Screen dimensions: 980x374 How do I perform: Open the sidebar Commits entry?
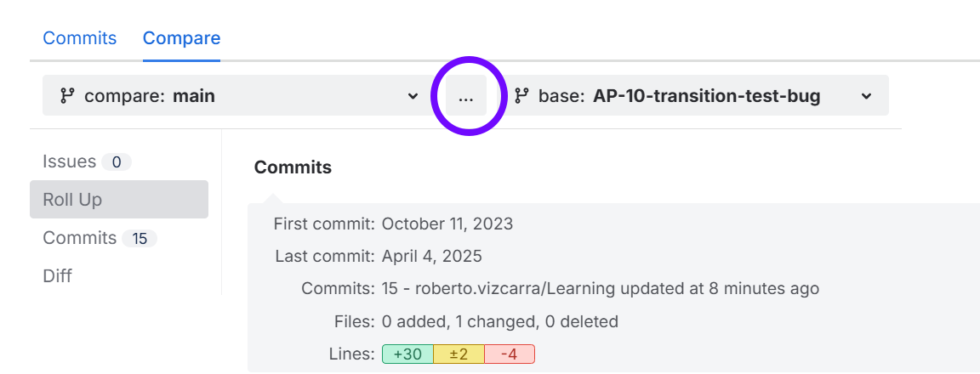[80, 238]
